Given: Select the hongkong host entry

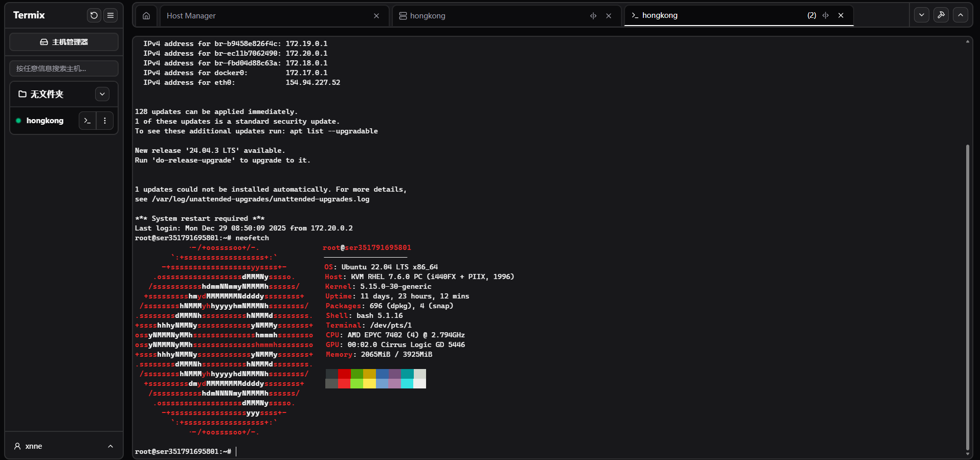Looking at the screenshot, I should 45,121.
